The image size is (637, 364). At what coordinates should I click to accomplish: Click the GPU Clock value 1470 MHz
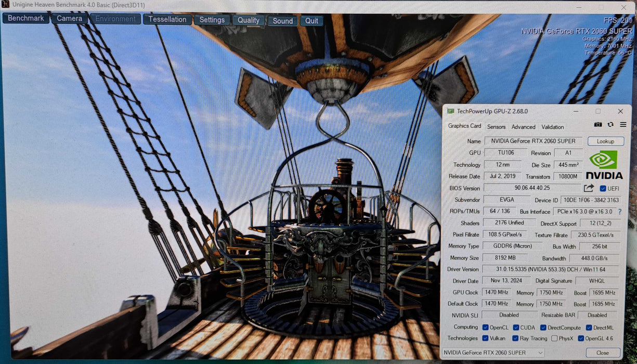click(496, 292)
